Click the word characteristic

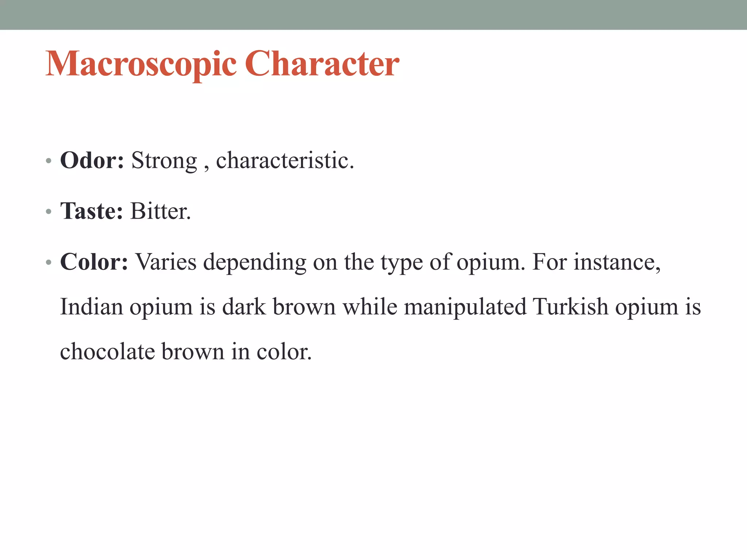pyautogui.click(x=285, y=160)
